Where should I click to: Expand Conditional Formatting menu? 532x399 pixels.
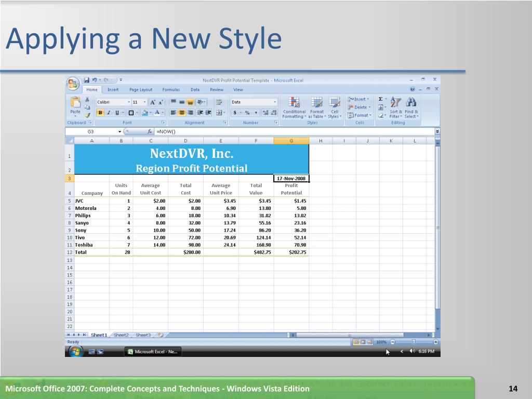point(294,107)
